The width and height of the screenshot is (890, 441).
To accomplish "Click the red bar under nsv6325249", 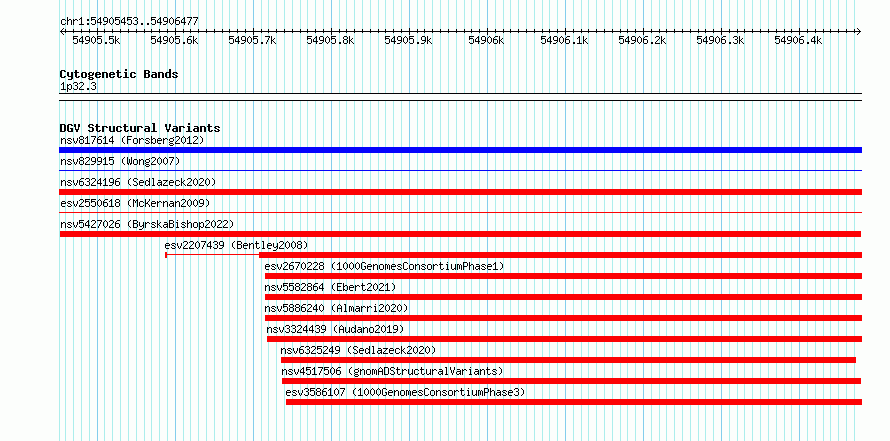I will pyautogui.click(x=568, y=360).
